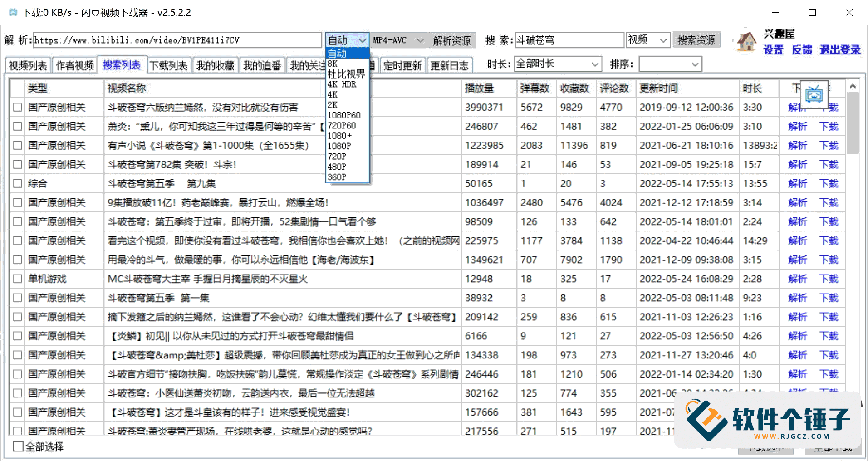Click the vertical scrollbar thumb

(853, 123)
